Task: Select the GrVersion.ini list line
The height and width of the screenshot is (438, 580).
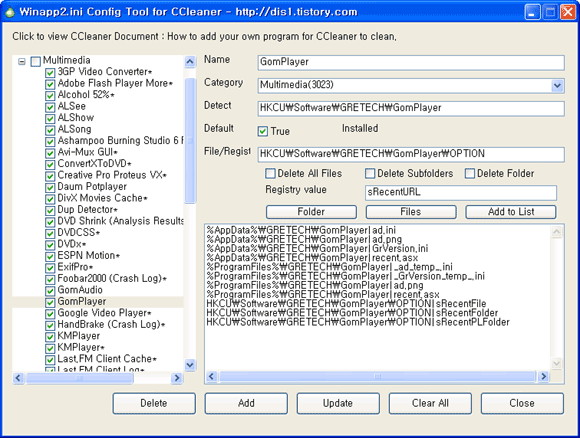Action: (x=317, y=248)
